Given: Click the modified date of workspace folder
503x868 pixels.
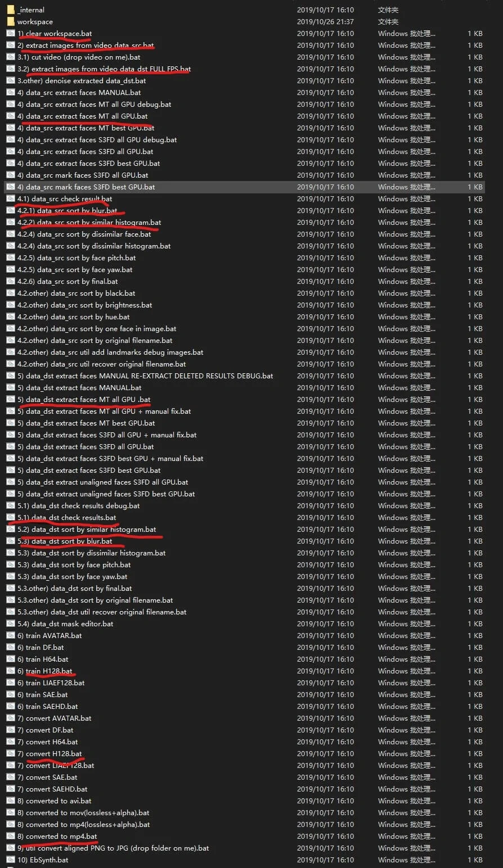Looking at the screenshot, I should (325, 22).
